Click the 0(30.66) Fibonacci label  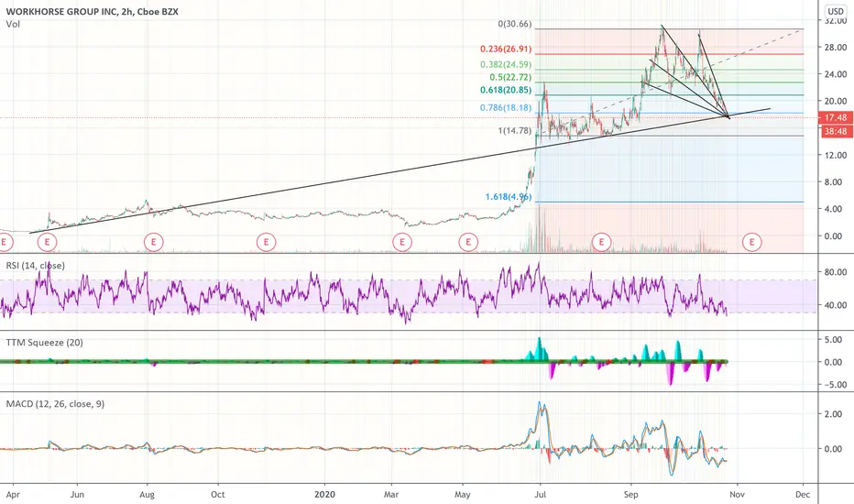tap(515, 24)
